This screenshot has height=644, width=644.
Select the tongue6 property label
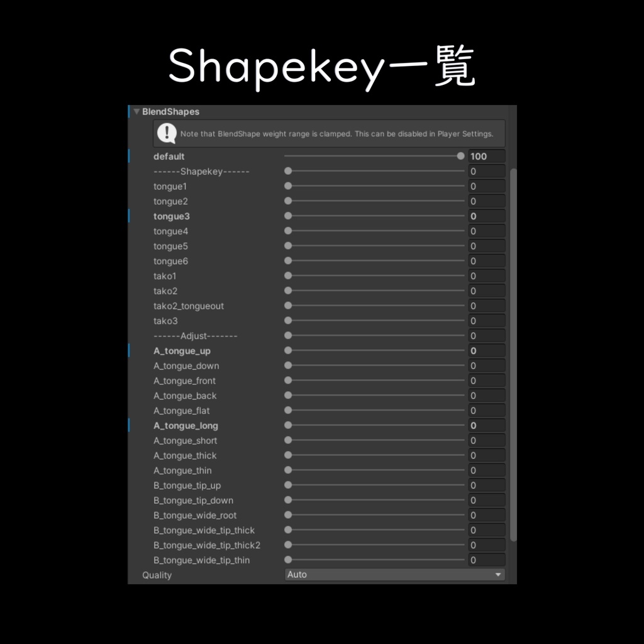170,261
